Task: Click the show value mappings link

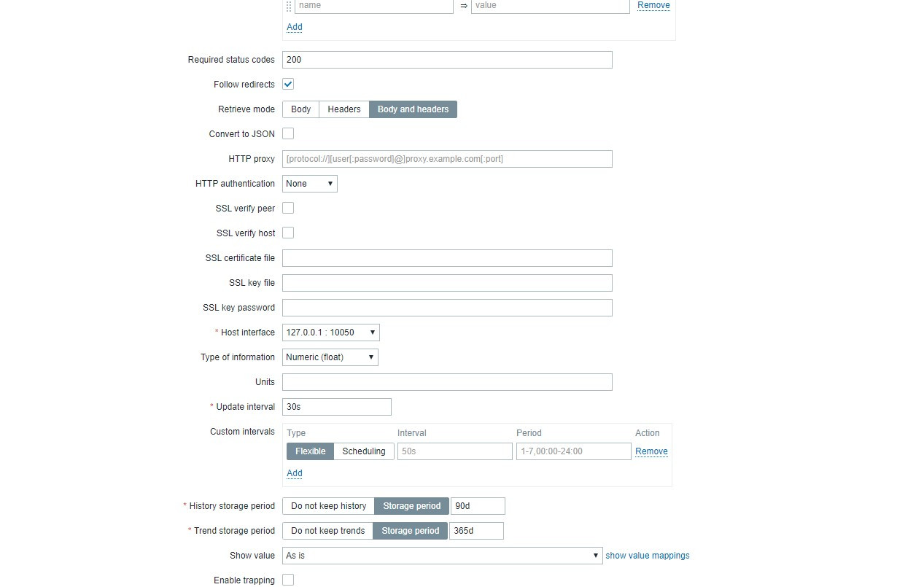Action: [x=648, y=556]
